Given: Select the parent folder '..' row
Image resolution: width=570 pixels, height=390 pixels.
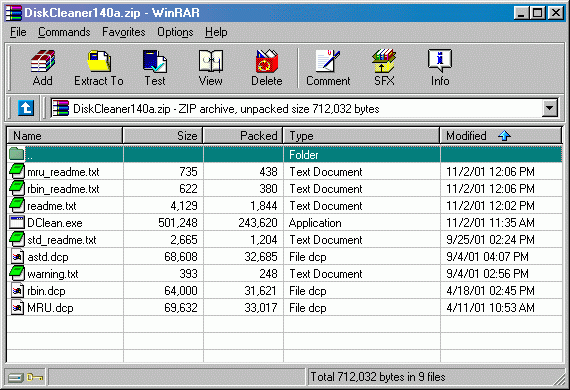Looking at the screenshot, I should [285, 154].
